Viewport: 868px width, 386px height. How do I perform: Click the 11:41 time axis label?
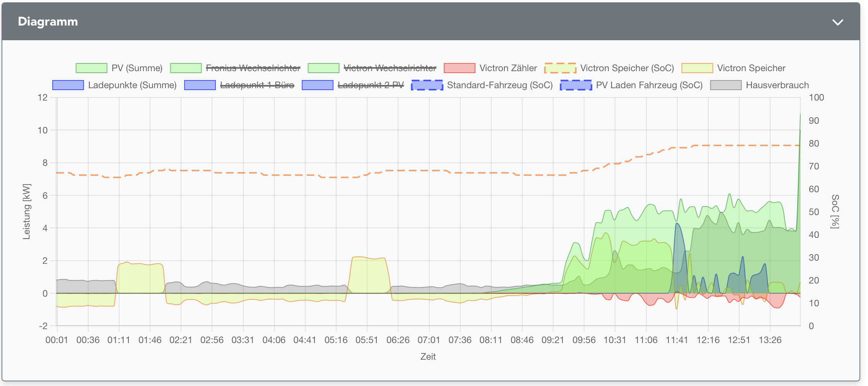[677, 340]
